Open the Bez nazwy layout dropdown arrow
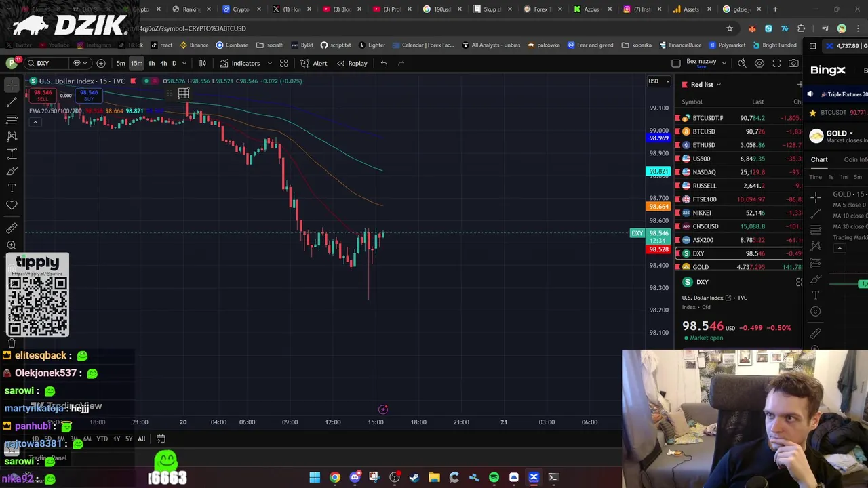868x488 pixels. [x=724, y=63]
